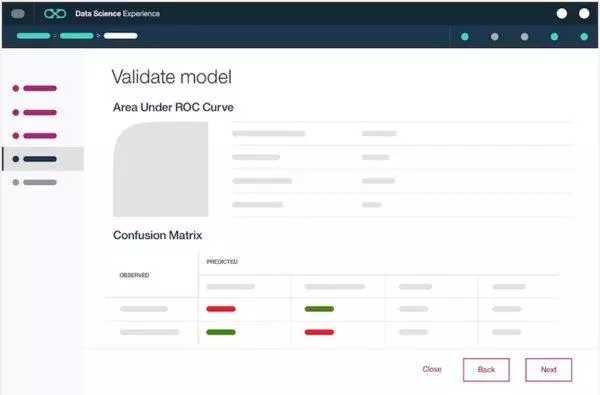Click the Next button
Viewport: 600px width, 395px height.
pyautogui.click(x=548, y=370)
